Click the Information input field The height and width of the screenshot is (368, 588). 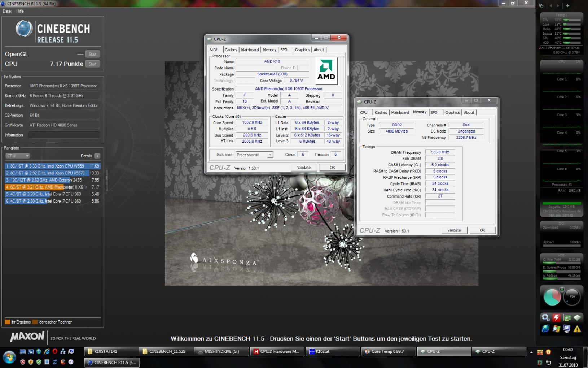(64, 135)
